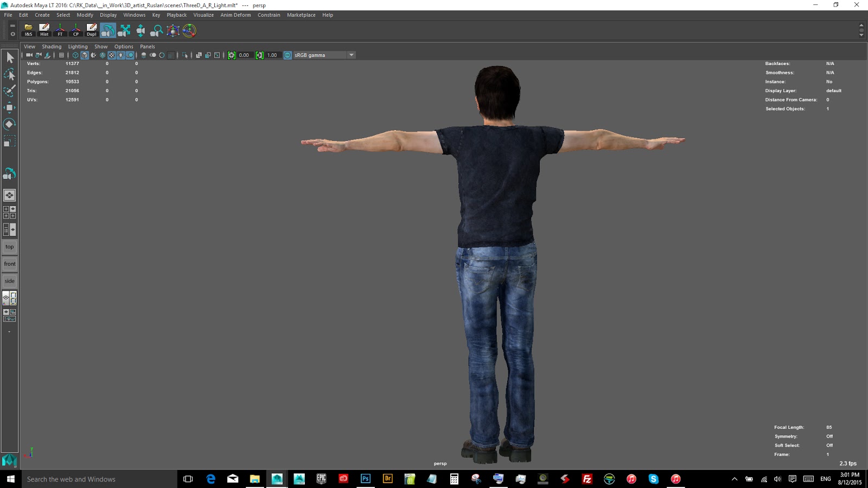868x488 pixels.
Task: Open Photoshop from the taskbar
Action: point(366,479)
